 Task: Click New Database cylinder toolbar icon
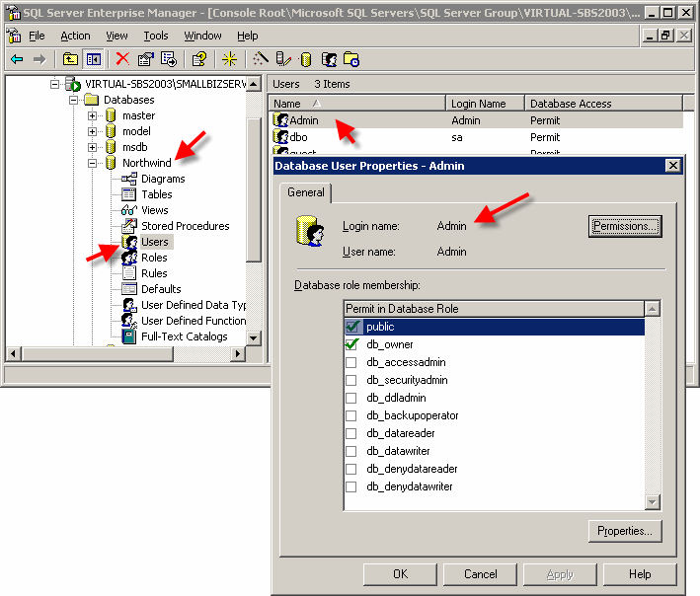click(x=306, y=59)
